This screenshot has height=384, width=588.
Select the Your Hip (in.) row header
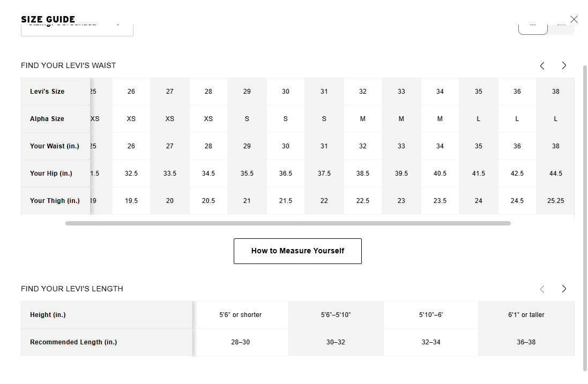point(56,174)
